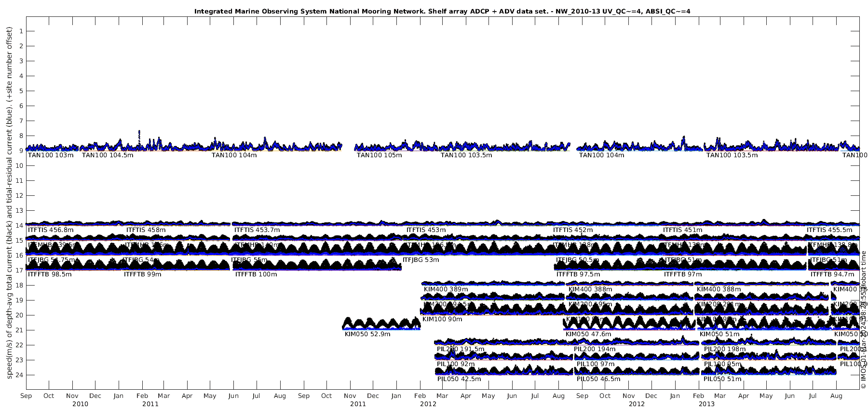Click the KIM050 52.9m label
The height and width of the screenshot is (410, 868).
(367, 334)
